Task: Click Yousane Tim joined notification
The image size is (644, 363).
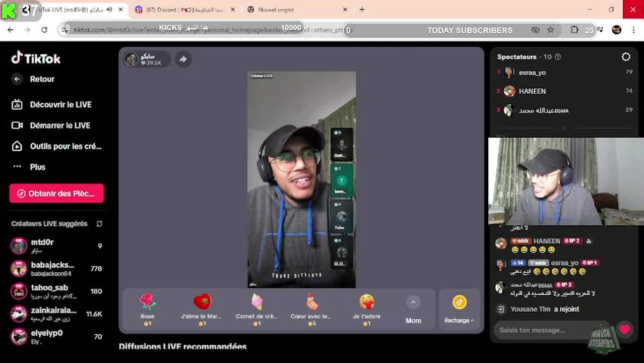Action: click(544, 309)
